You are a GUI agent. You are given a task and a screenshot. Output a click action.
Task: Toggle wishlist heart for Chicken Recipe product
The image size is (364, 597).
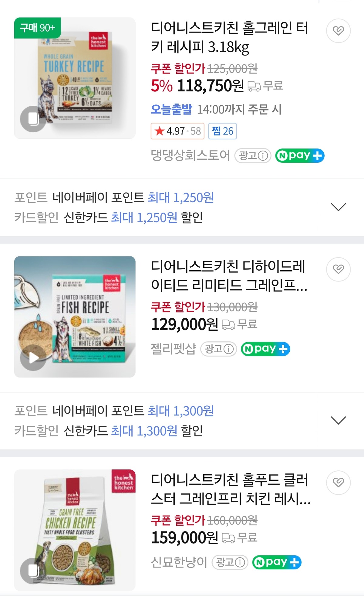(338, 482)
